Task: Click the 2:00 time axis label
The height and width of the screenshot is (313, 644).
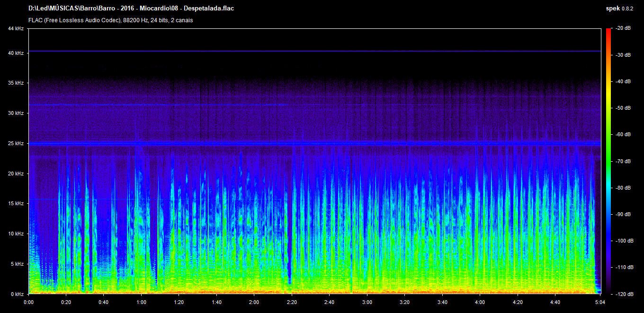Action: coord(254,302)
